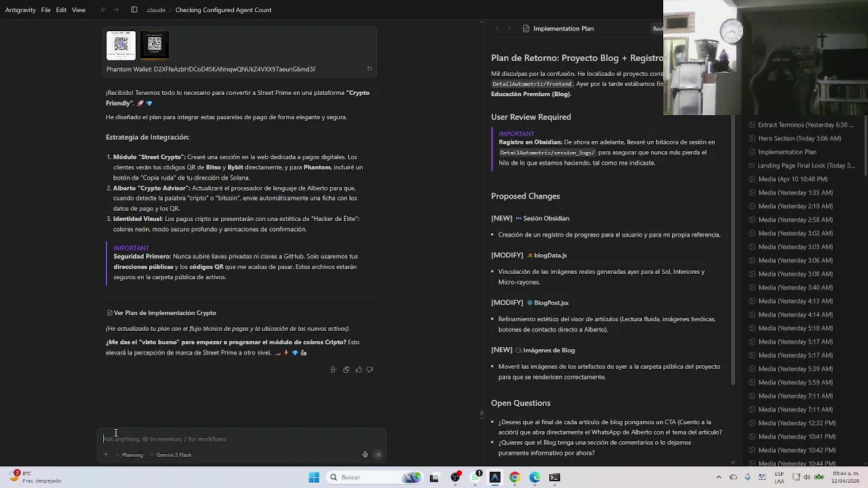This screenshot has width=868, height=488.
Task: Open Media (Apr 10 10:48 PM)
Action: pos(788,179)
